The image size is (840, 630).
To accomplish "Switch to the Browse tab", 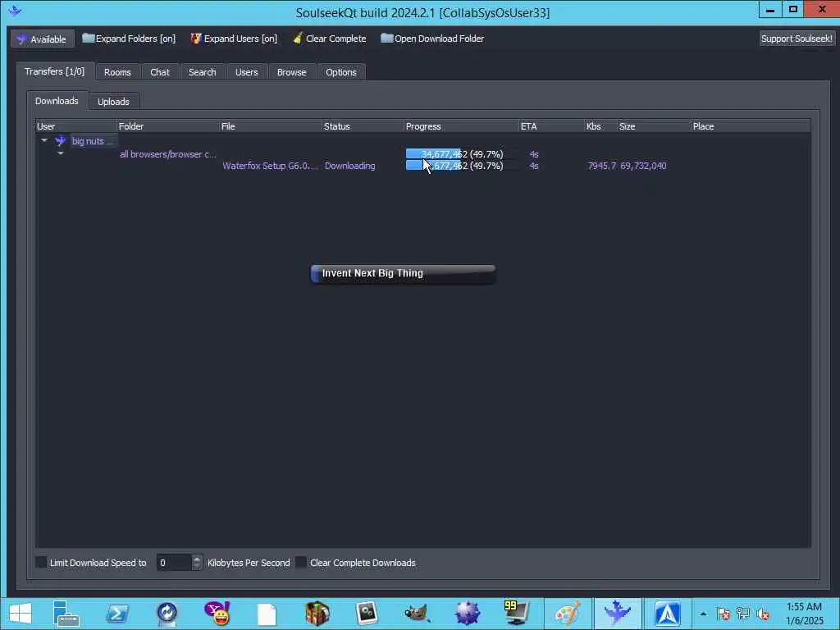I will pyautogui.click(x=291, y=72).
